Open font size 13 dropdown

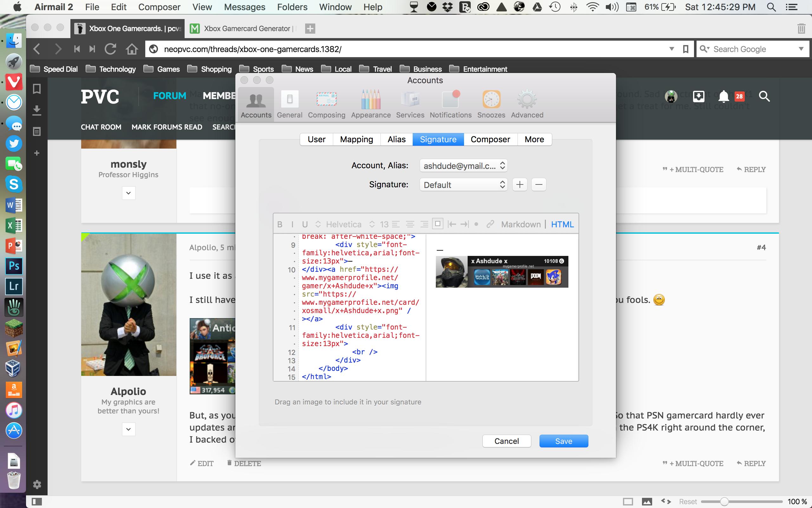point(379,224)
